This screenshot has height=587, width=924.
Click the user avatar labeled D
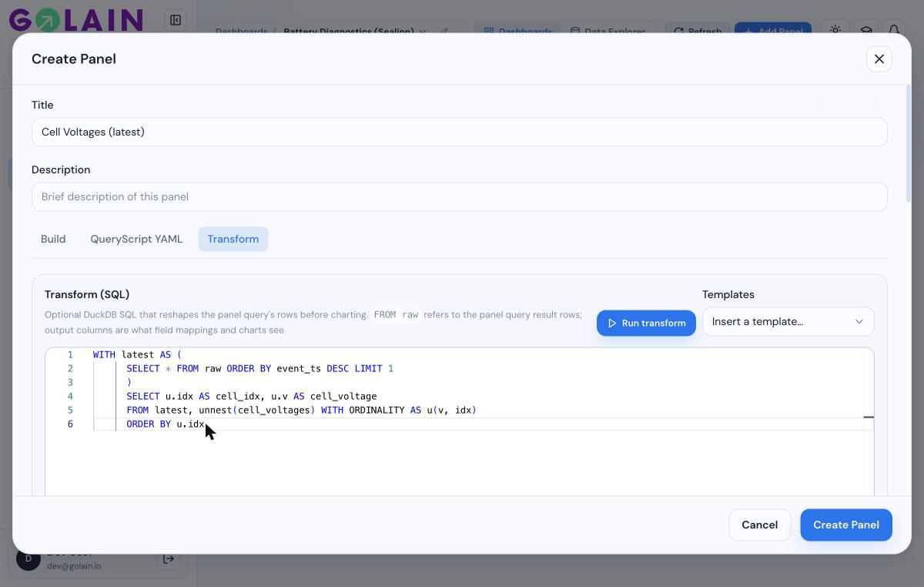tap(28, 559)
